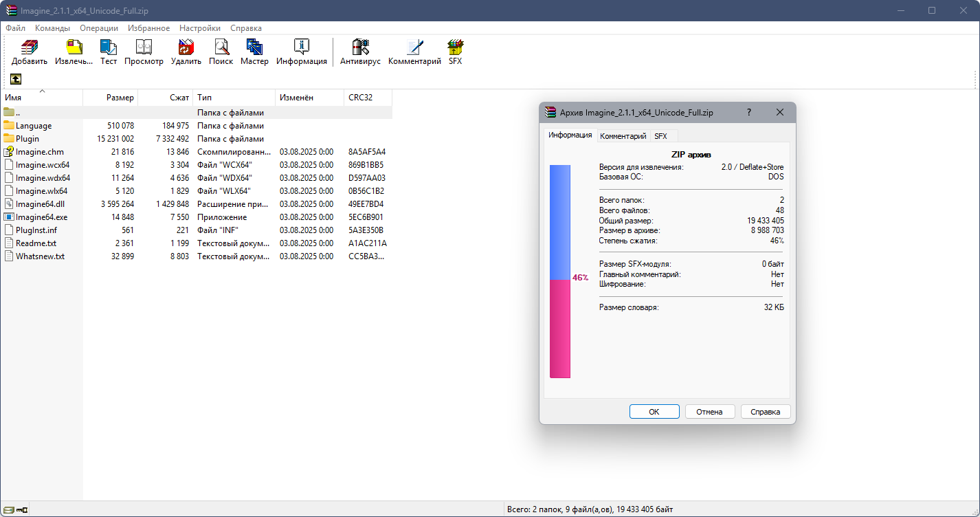
Task: Click the packed size 1 429 848
Action: point(172,203)
